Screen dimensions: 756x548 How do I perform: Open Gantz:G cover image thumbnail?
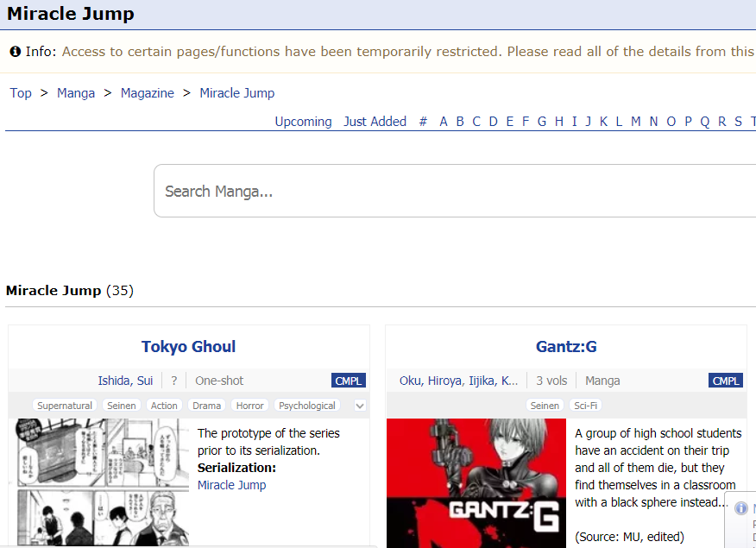coord(476,483)
